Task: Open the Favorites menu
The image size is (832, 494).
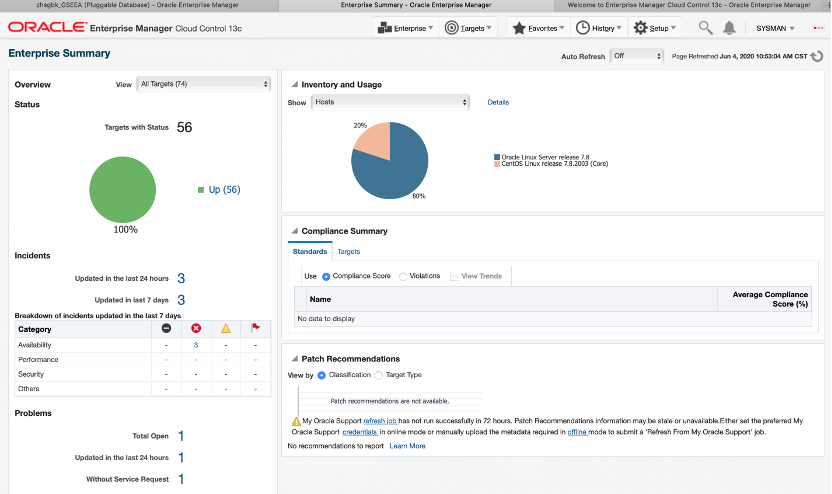Action: [x=538, y=28]
